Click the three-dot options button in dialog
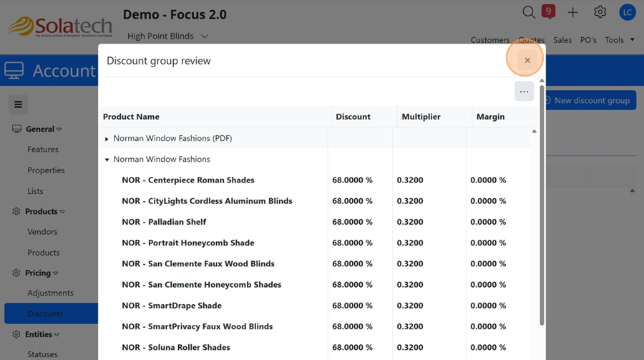 [524, 92]
